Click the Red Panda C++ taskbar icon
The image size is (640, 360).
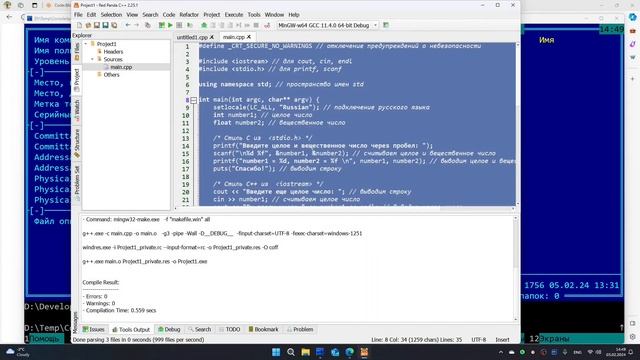364,352
